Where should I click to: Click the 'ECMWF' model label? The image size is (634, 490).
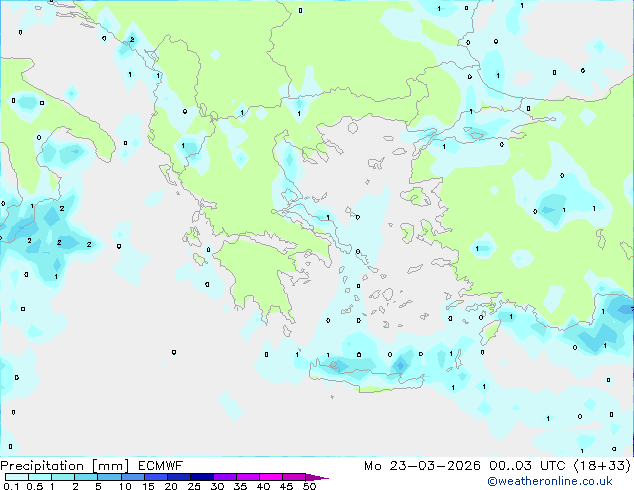click(x=161, y=466)
